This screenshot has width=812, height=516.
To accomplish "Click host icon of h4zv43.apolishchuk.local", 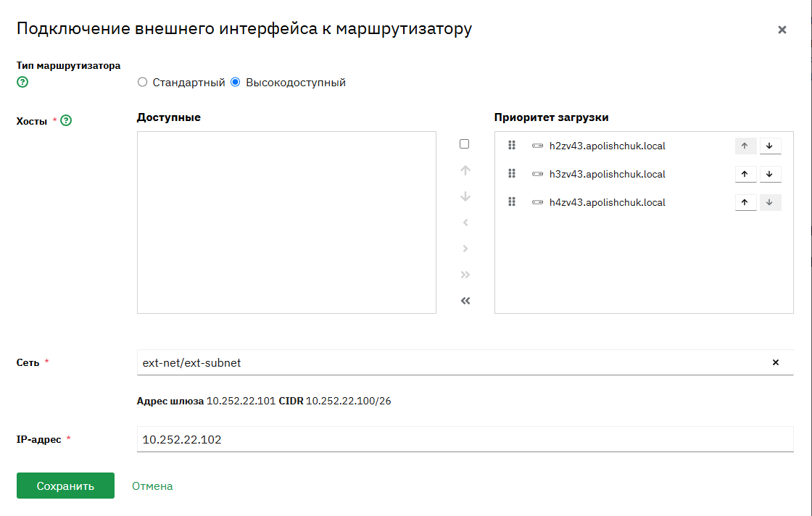I will [x=537, y=202].
